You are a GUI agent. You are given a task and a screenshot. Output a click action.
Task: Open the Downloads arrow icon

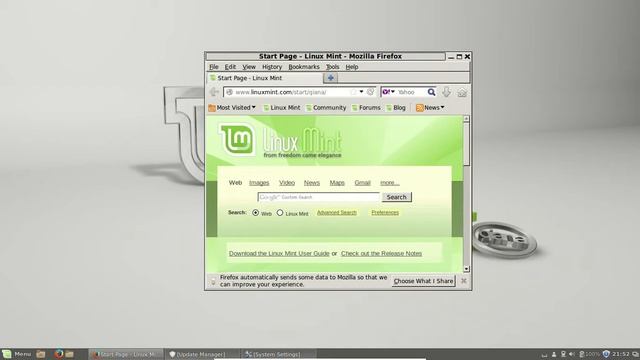coord(447,92)
